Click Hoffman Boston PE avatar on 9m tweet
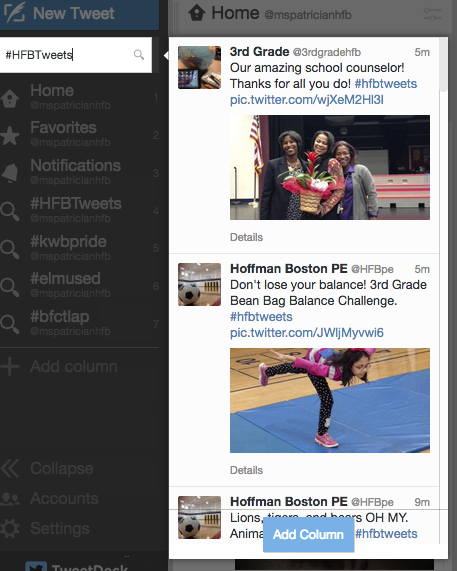This screenshot has width=457, height=571. click(199, 517)
